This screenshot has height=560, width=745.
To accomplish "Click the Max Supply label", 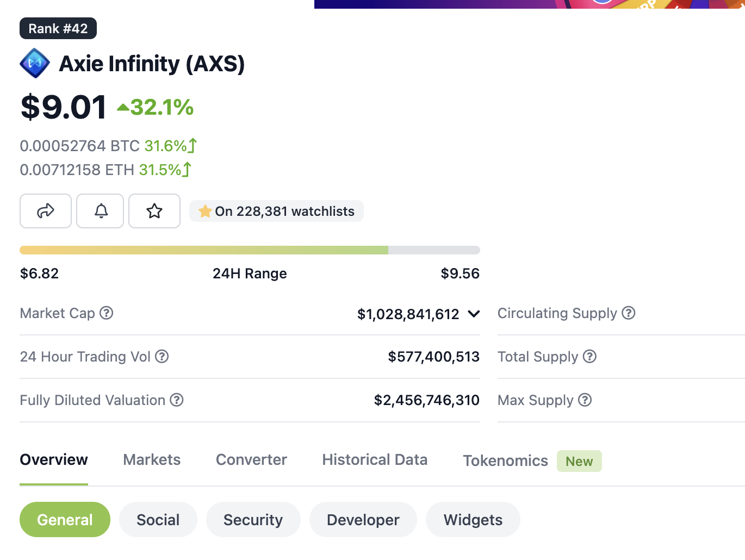I will [536, 401].
